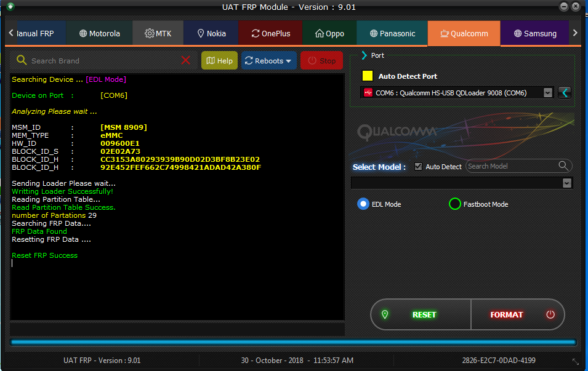The image size is (588, 371).
Task: Switch to the MTK tab
Action: pos(158,33)
